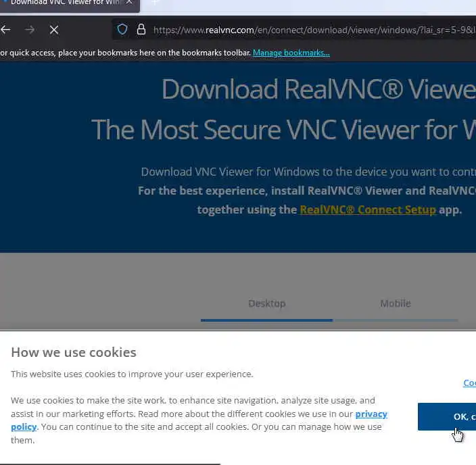Open the Manage bookmarks link
The height and width of the screenshot is (465, 476).
pyautogui.click(x=291, y=53)
